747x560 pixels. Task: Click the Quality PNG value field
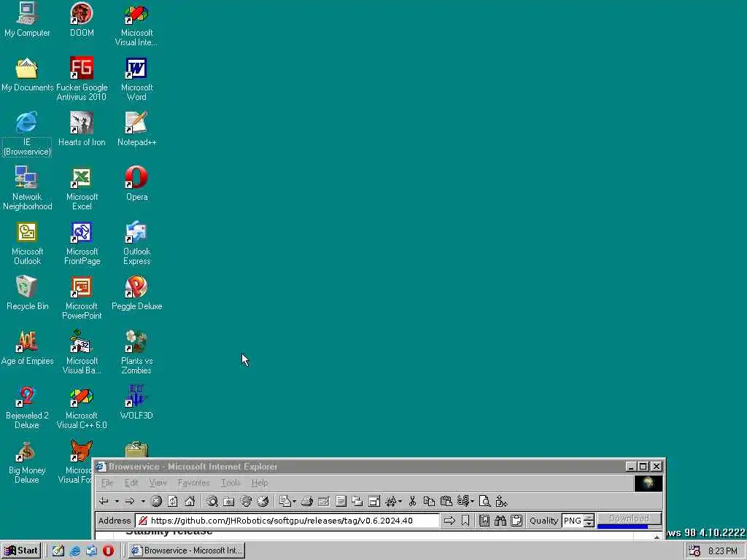[x=573, y=521]
